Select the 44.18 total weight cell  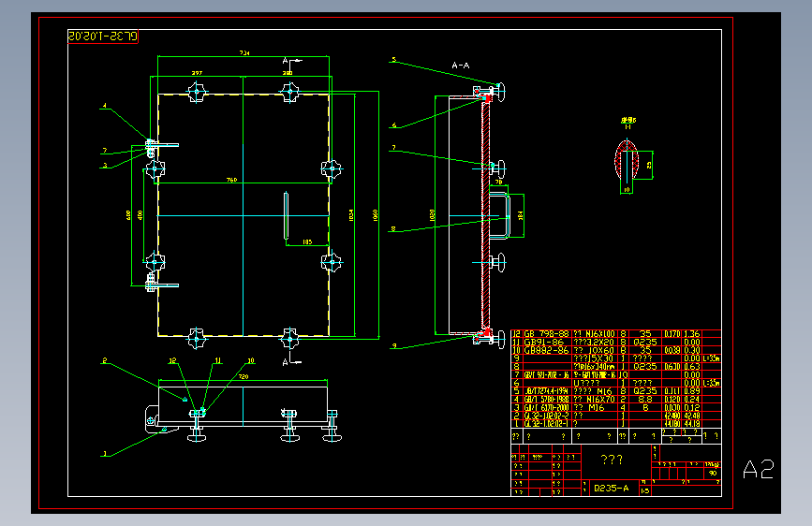692,424
